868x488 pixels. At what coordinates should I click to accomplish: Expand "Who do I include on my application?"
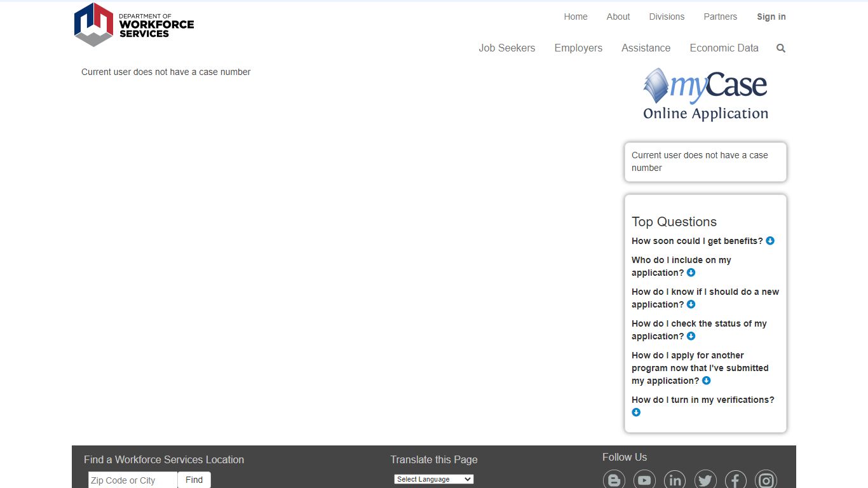691,273
